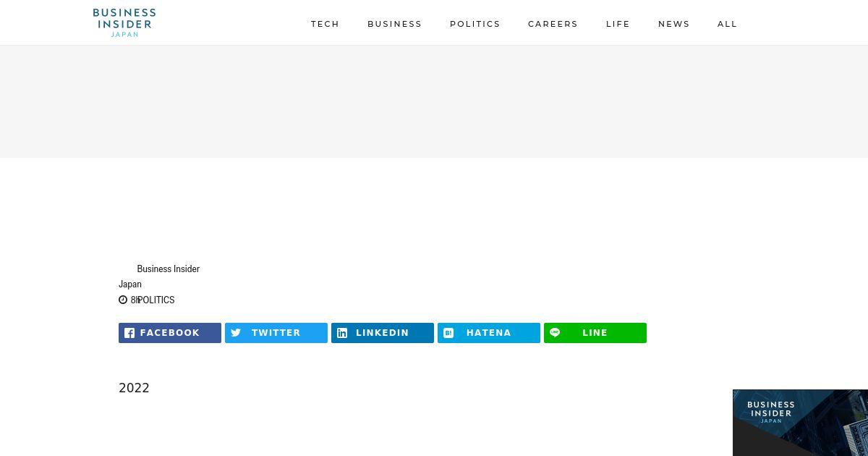Go to the BUSINESS section
The width and height of the screenshot is (868, 456).
pos(394,24)
